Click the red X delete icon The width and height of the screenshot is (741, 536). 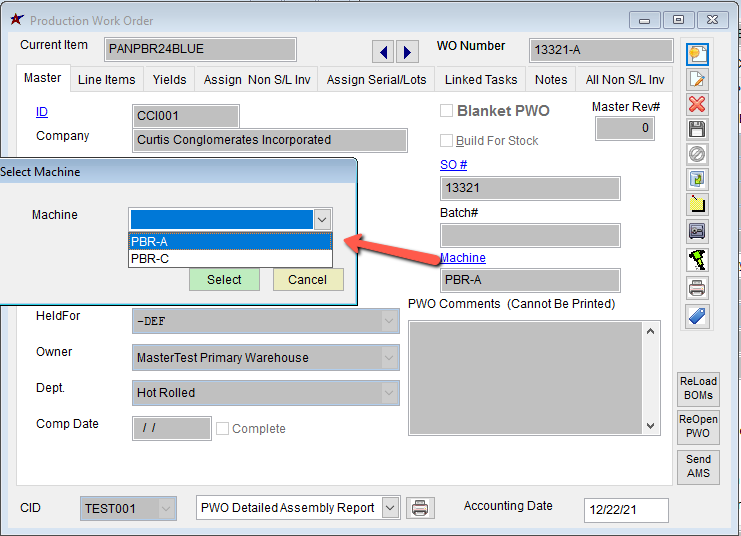(x=697, y=104)
